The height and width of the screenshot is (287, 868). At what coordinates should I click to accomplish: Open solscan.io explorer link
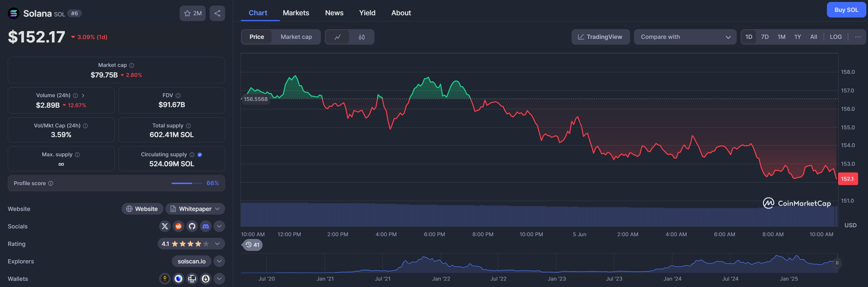(x=191, y=261)
